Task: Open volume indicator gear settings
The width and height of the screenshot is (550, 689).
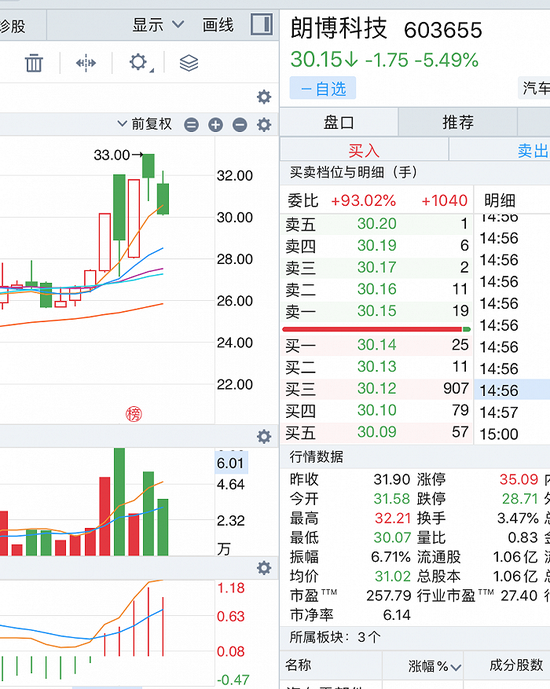Action: click(264, 436)
